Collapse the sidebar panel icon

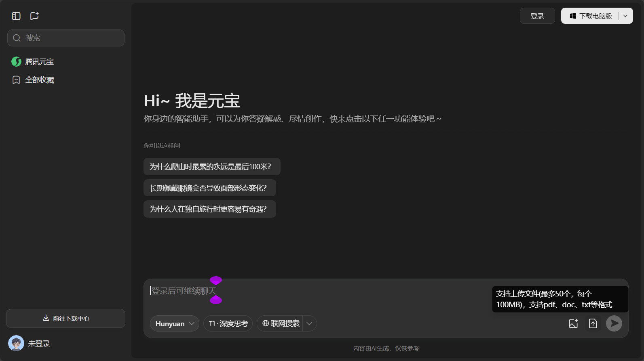16,16
